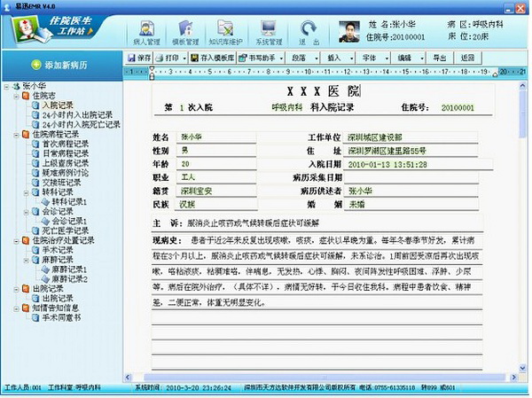Select 手术同意书
This screenshot has height=398, width=532.
tap(61, 318)
